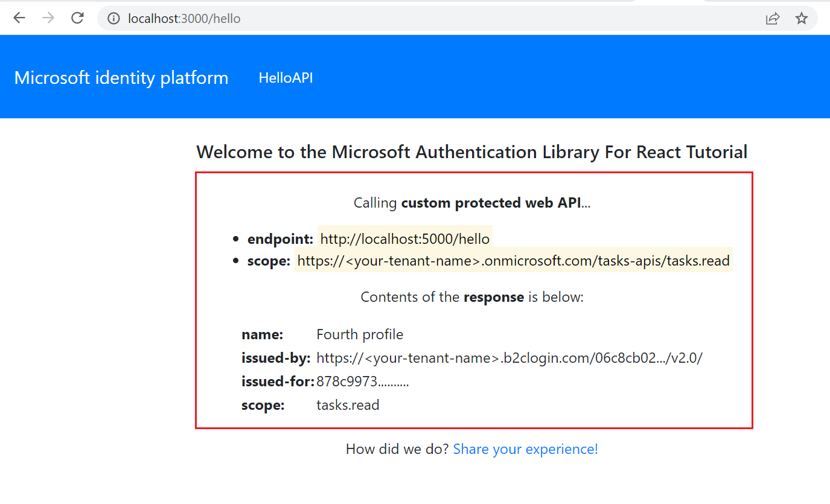Select the tasks-apis/tasks.read scope URL
This screenshot has height=504, width=830.
pos(514,261)
